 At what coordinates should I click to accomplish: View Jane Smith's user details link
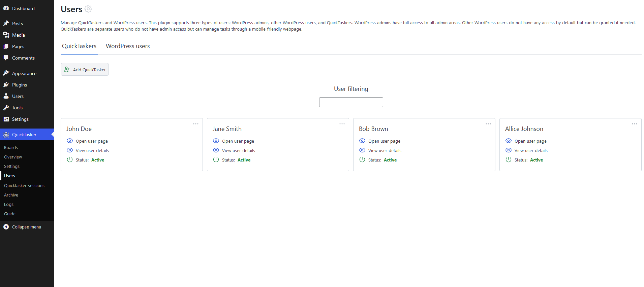click(239, 150)
